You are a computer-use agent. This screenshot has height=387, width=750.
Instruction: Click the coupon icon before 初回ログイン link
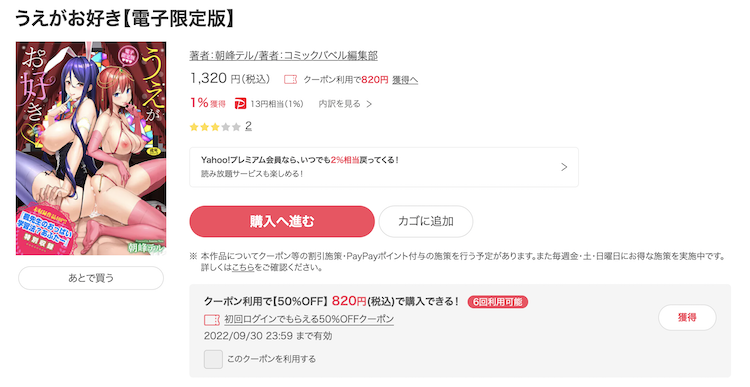coord(211,320)
